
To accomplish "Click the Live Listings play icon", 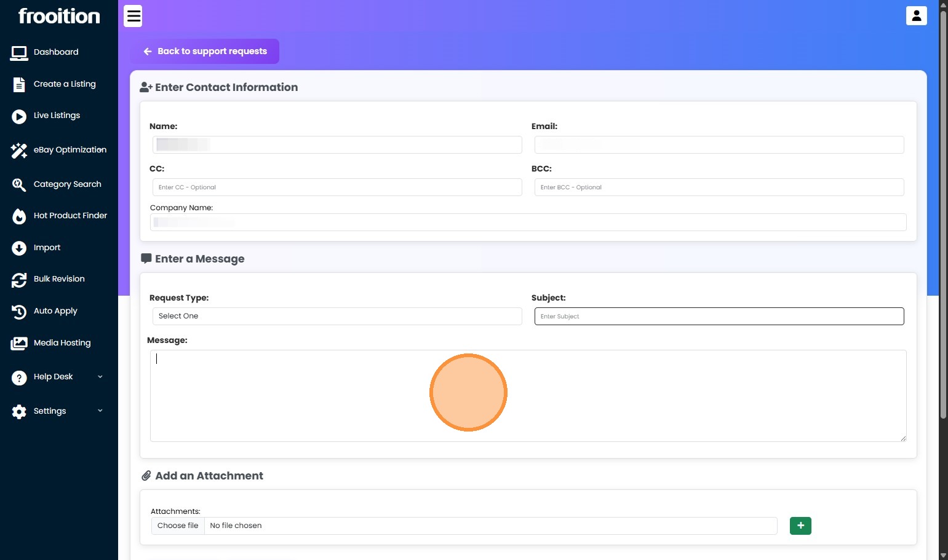I will [19, 116].
